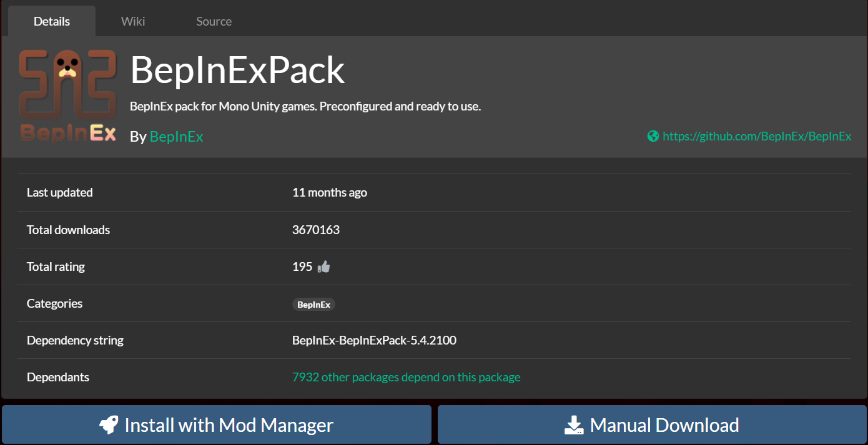868x445 pixels.
Task: Click the globe icon beside GitHub URL
Action: [x=653, y=136]
